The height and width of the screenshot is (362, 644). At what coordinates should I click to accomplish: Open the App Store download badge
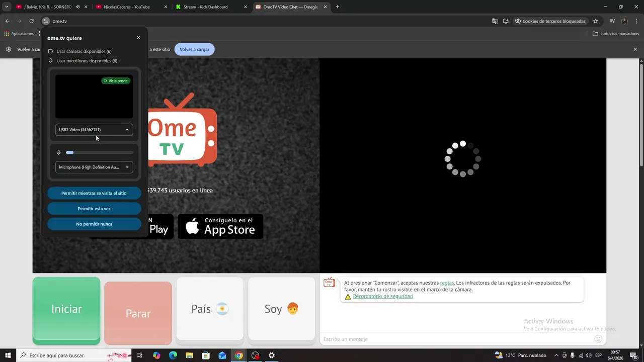pos(220,226)
